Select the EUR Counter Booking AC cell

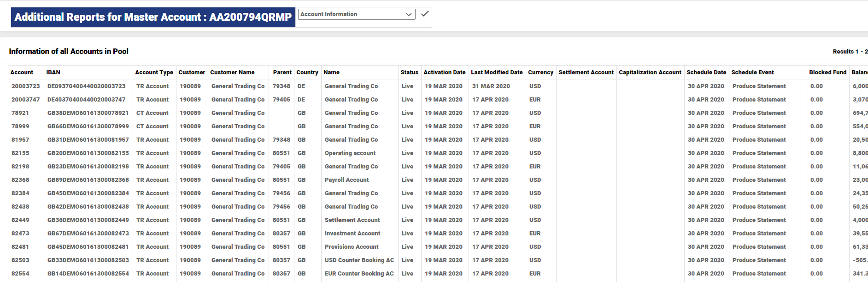(x=359, y=274)
